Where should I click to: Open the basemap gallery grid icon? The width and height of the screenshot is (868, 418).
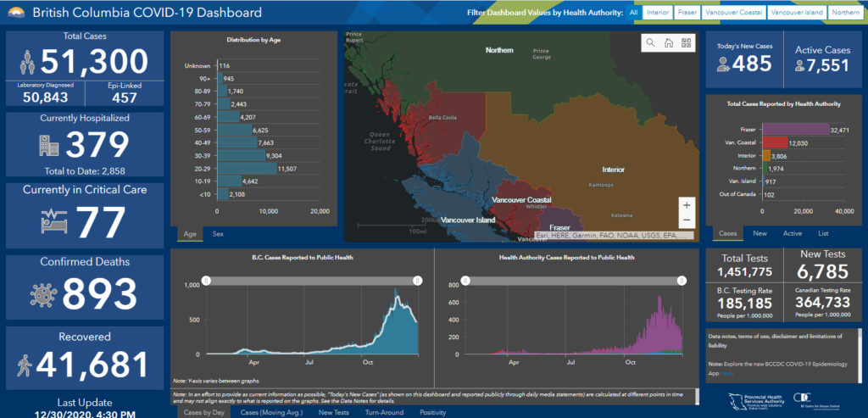tap(686, 42)
